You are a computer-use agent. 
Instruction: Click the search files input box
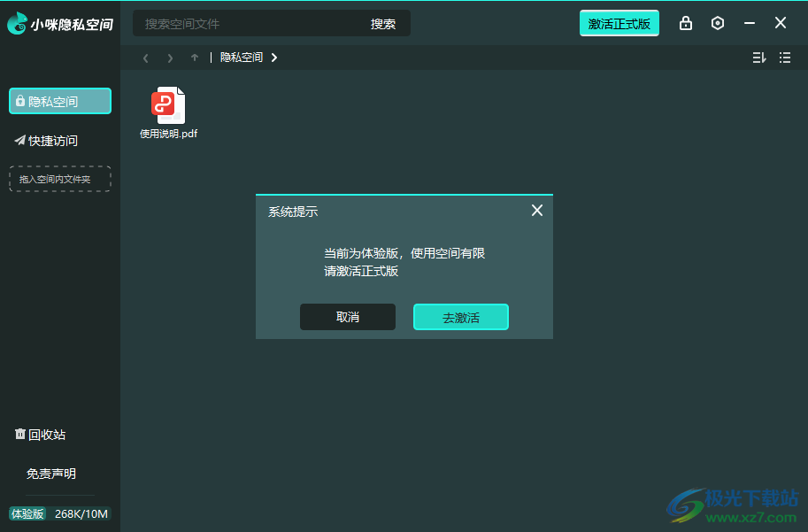(248, 24)
